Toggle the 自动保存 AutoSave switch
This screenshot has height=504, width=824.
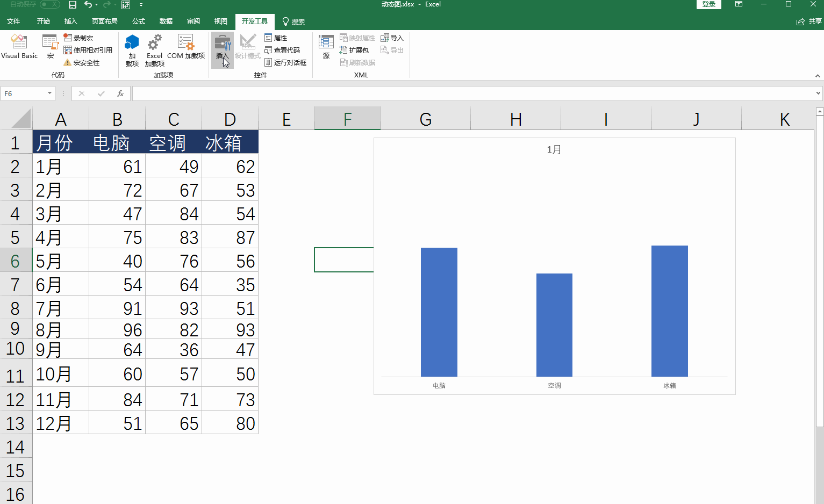(49, 4)
